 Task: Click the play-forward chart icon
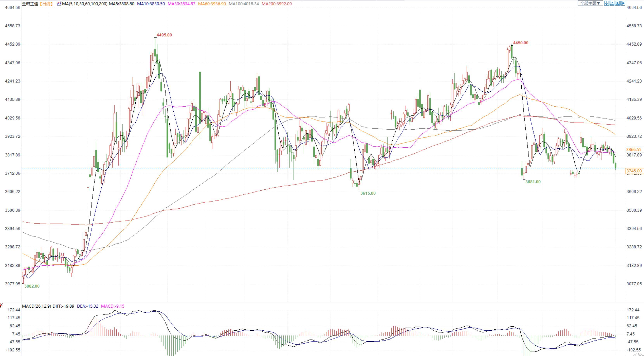[x=617, y=3]
